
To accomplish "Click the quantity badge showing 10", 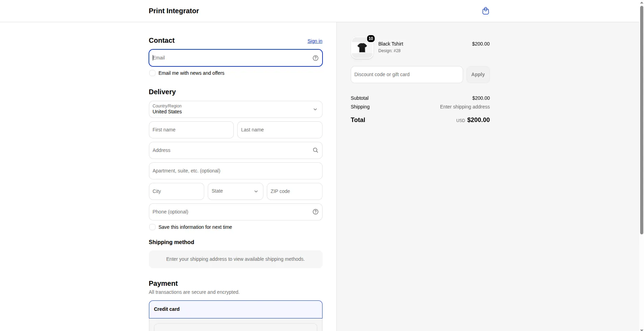I will (371, 39).
